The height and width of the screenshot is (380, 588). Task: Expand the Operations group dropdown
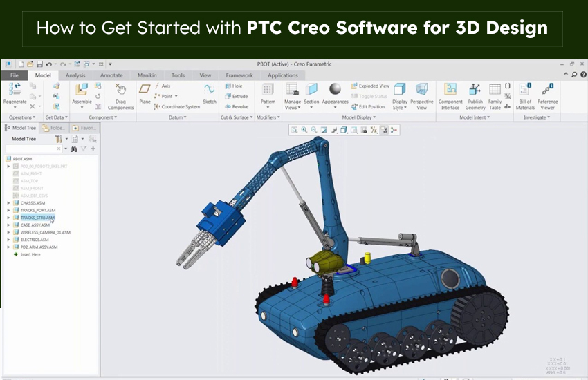point(21,117)
